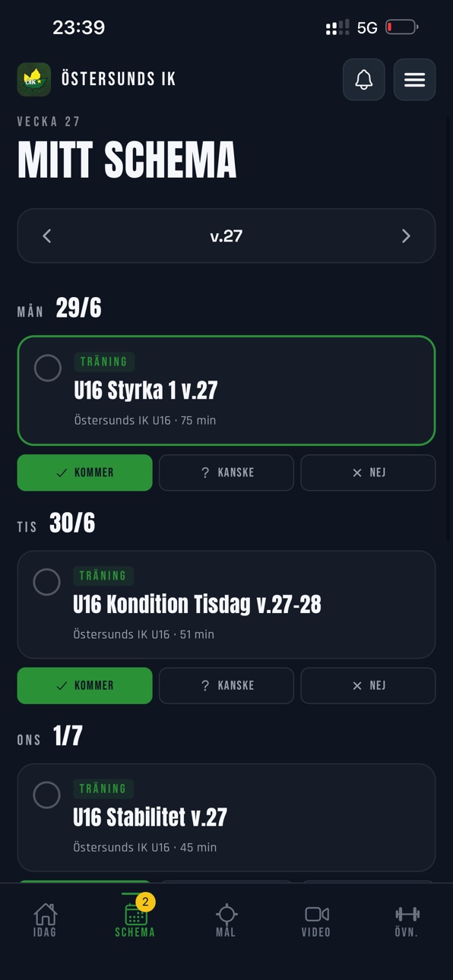
Task: Go to previous week with left chevron
Action: pyautogui.click(x=47, y=236)
